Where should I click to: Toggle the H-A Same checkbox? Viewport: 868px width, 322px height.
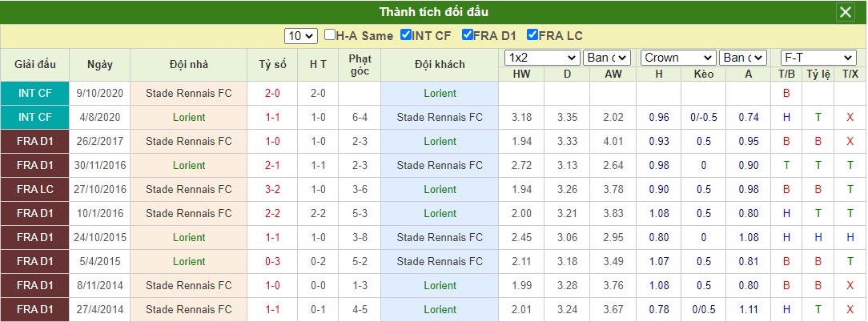coord(329,35)
